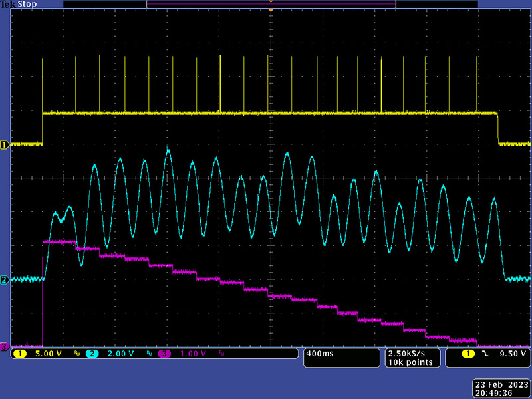Click the channel 3 ground marker
The width and height of the screenshot is (532, 399).
(x=4, y=346)
